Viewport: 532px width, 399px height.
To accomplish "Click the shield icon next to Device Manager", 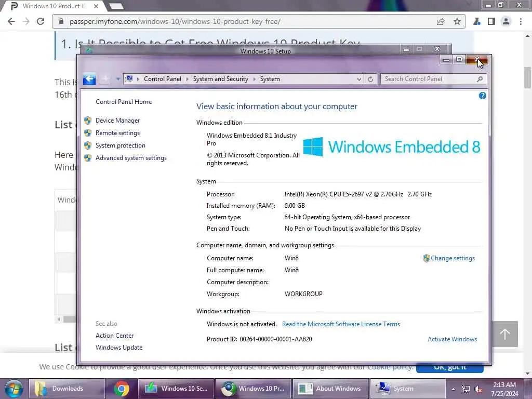I will tap(88, 121).
